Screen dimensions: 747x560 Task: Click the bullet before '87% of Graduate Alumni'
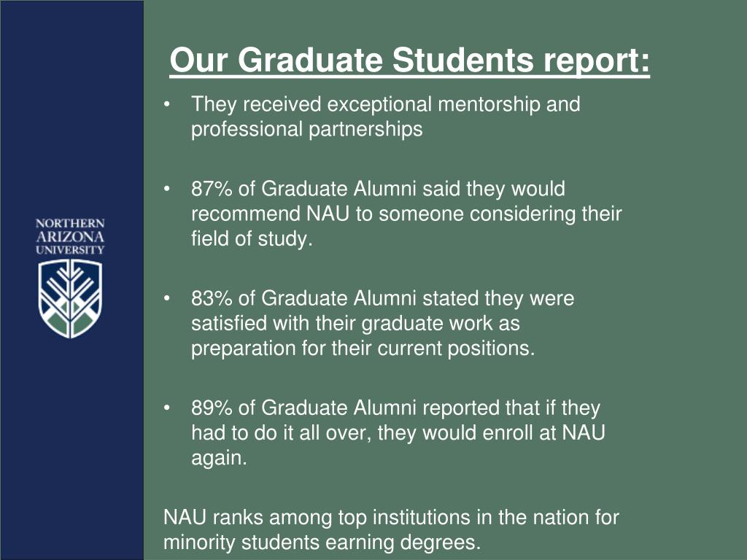pyautogui.click(x=166, y=189)
